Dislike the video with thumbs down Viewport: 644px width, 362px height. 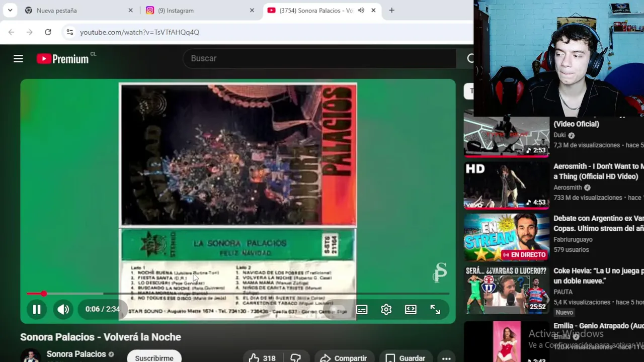[x=295, y=358]
